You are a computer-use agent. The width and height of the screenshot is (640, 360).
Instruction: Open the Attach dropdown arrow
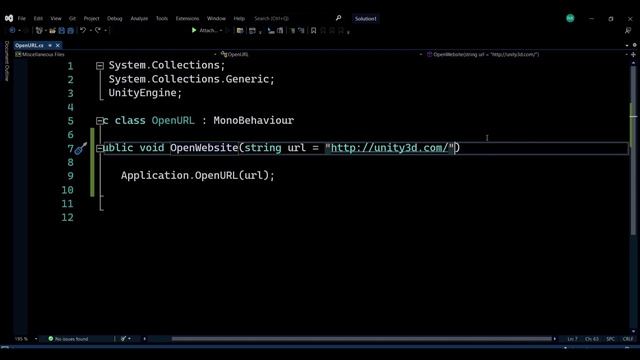tap(221, 31)
